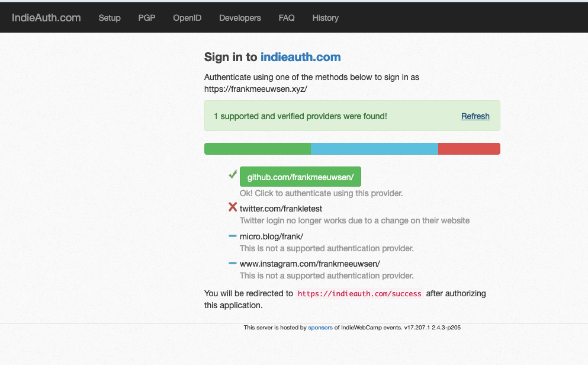
Task: Follow the indieauth.com heading link
Action: tap(301, 57)
